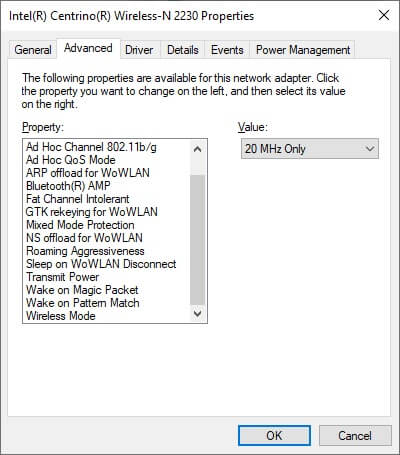Viewport: 400px width, 455px height.
Task: Pick Sleep on WoWLAN Disconnect
Action: 101,264
